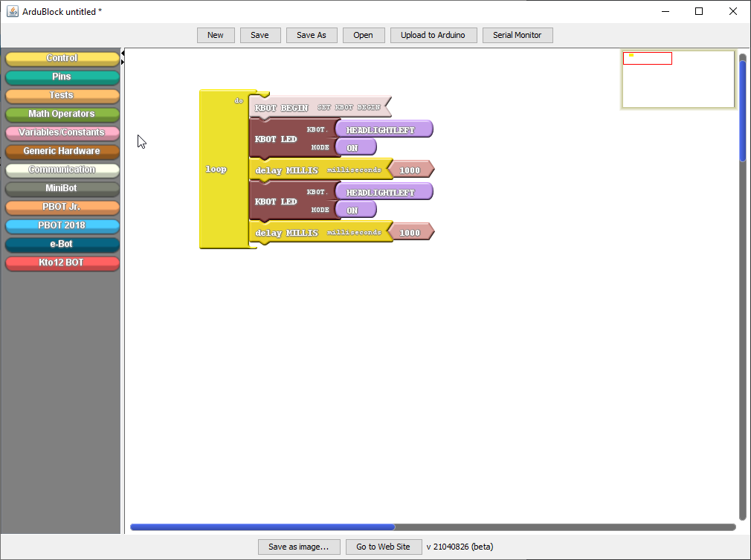
Task: Change the ON mode on first KBOT LED
Action: coord(355,147)
